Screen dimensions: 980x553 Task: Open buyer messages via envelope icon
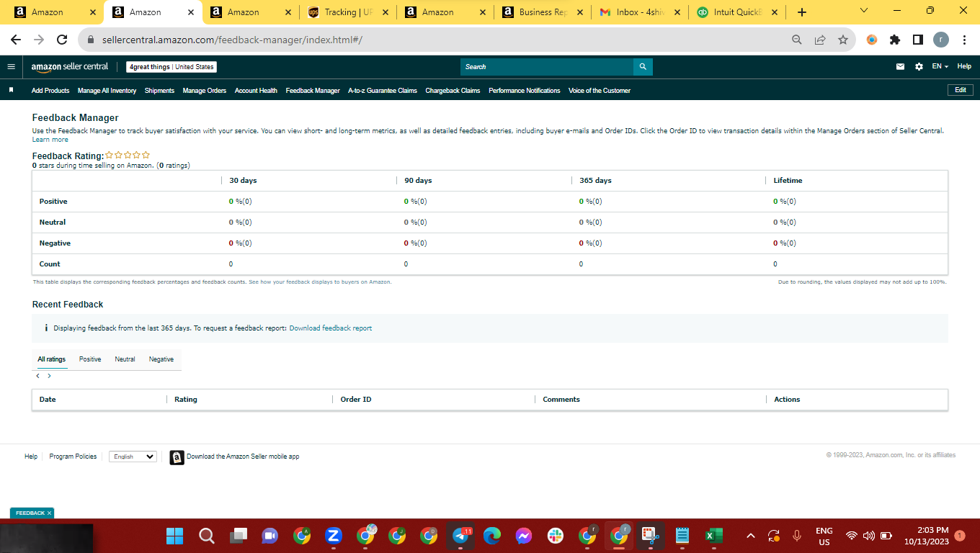900,67
